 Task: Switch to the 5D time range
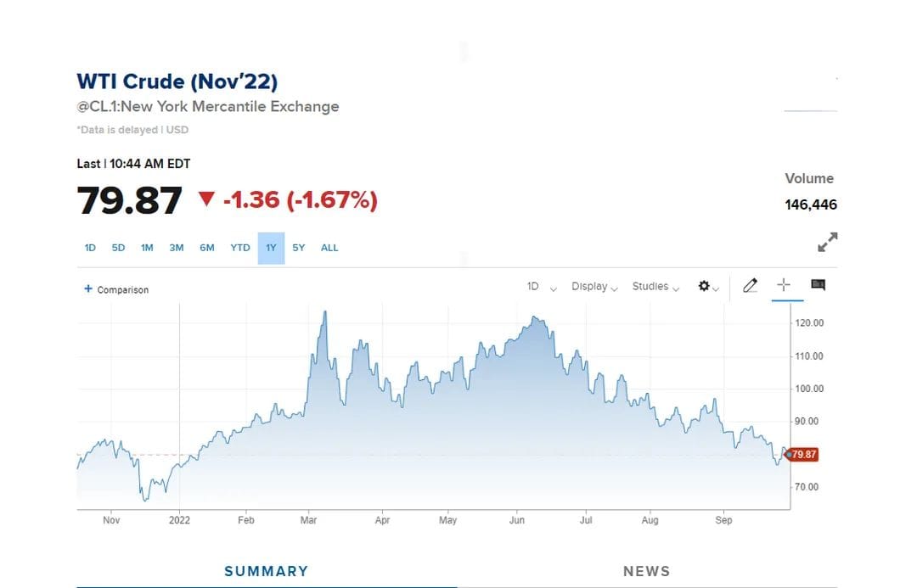click(x=118, y=248)
